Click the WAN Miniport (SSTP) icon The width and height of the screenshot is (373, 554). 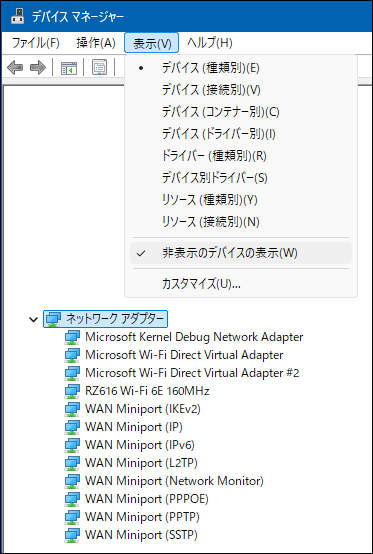coord(72,535)
